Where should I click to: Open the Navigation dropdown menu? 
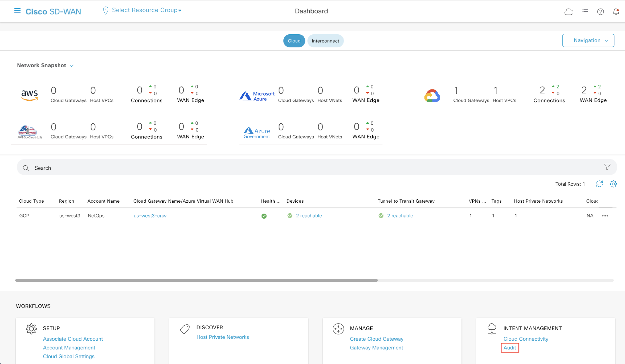click(588, 40)
